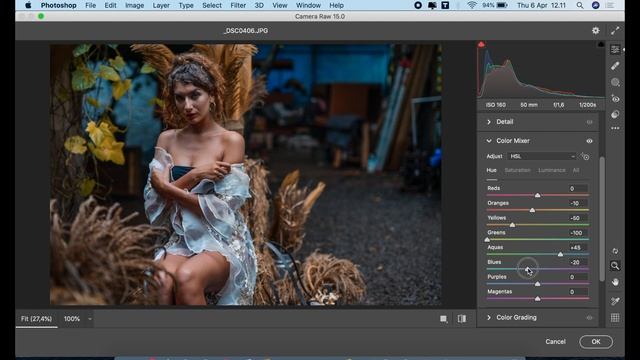Toggle highlight clipping warning in histogram

click(x=600, y=44)
